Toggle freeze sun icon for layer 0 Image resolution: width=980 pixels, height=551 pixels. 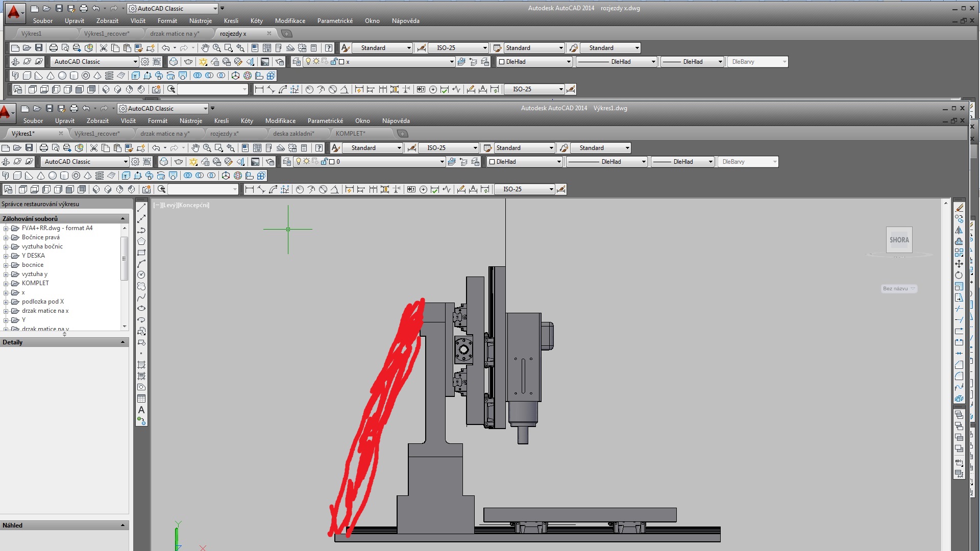(306, 162)
